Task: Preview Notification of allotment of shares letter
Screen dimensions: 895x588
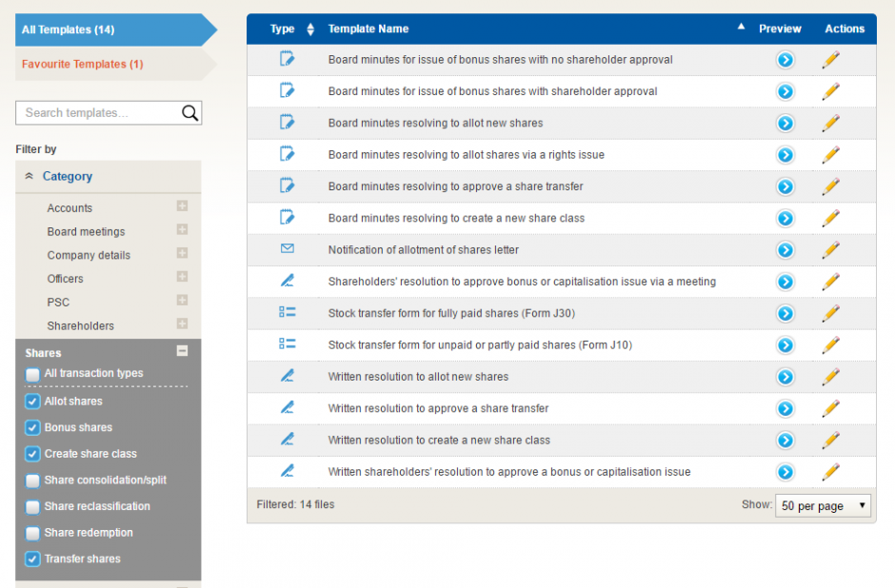Action: [x=785, y=250]
